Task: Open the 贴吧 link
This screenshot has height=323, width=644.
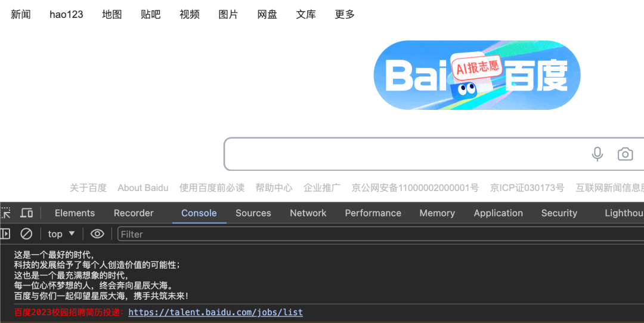Action: pos(150,14)
